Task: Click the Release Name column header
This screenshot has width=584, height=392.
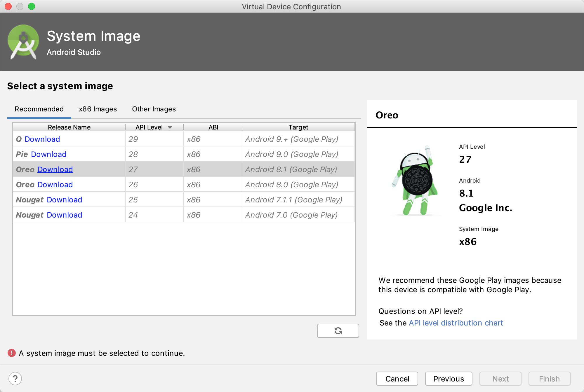Action: 69,127
